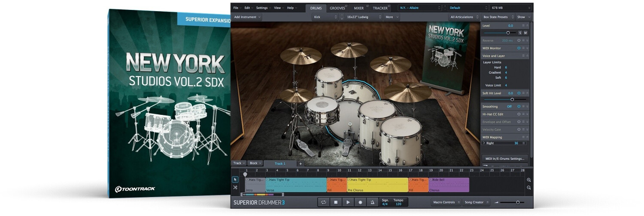Click the Level slider handle
This screenshot has height=216, width=644.
point(508,33)
